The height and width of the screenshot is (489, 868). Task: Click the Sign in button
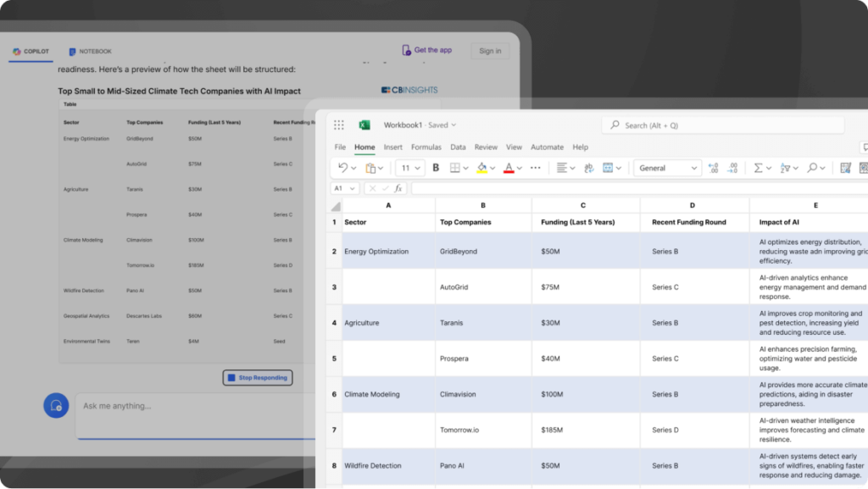tap(490, 51)
